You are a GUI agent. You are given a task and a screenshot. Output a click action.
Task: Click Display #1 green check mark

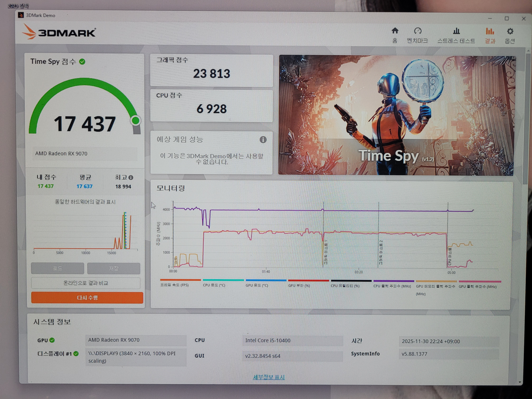tap(76, 353)
